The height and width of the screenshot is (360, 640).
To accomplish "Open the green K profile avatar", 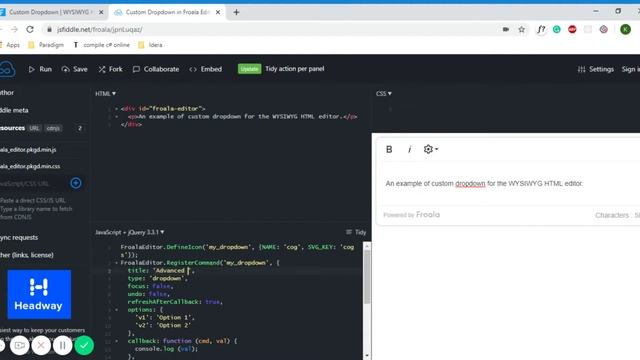I will tap(625, 29).
